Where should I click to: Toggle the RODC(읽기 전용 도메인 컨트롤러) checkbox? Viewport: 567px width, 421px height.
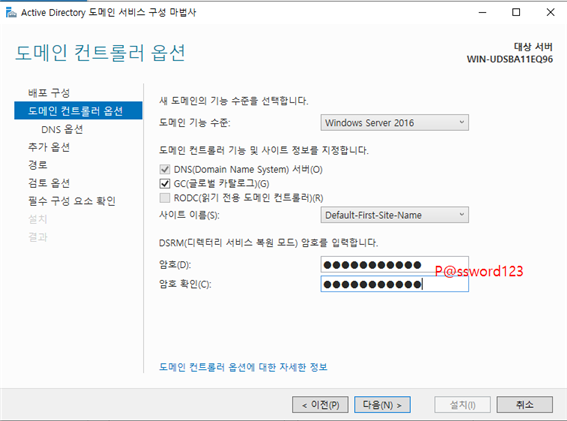(165, 198)
